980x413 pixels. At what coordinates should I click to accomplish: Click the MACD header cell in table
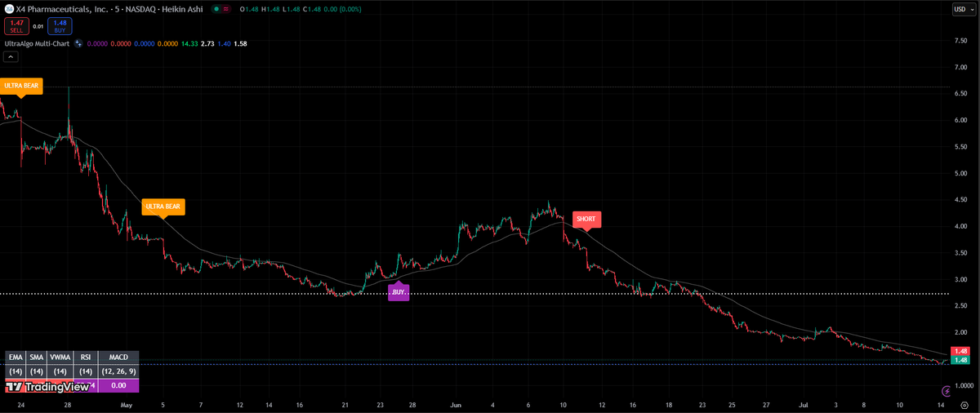[x=118, y=357]
